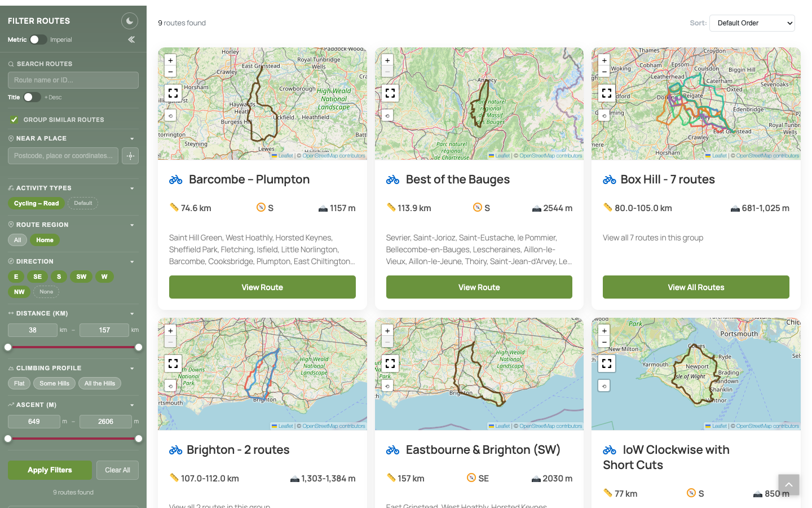Click the distance slider maximum handle

pyautogui.click(x=139, y=347)
